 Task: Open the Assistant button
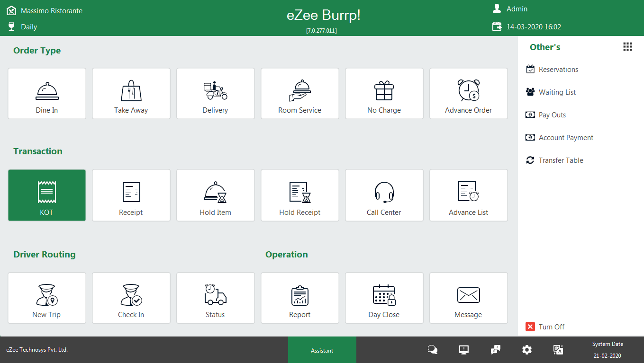[x=322, y=350]
